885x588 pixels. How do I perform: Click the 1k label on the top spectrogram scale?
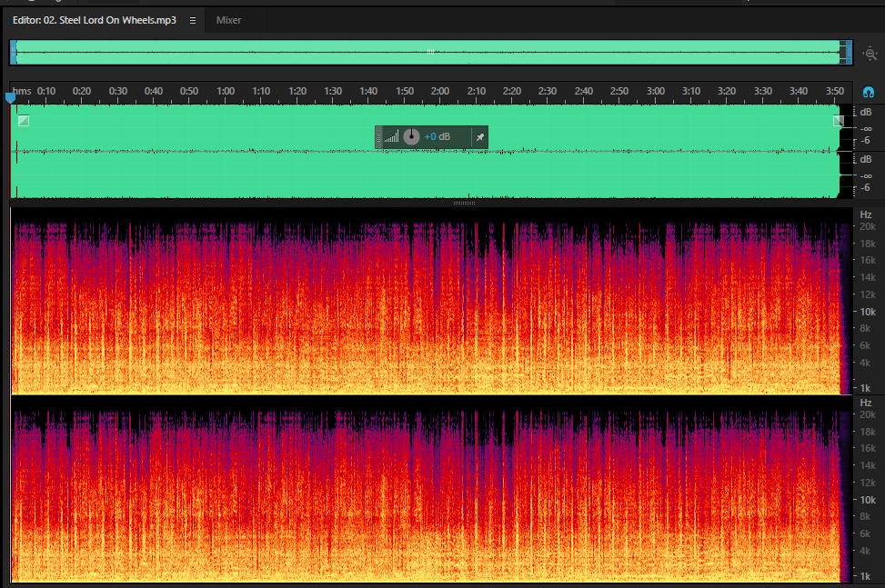coord(865,388)
